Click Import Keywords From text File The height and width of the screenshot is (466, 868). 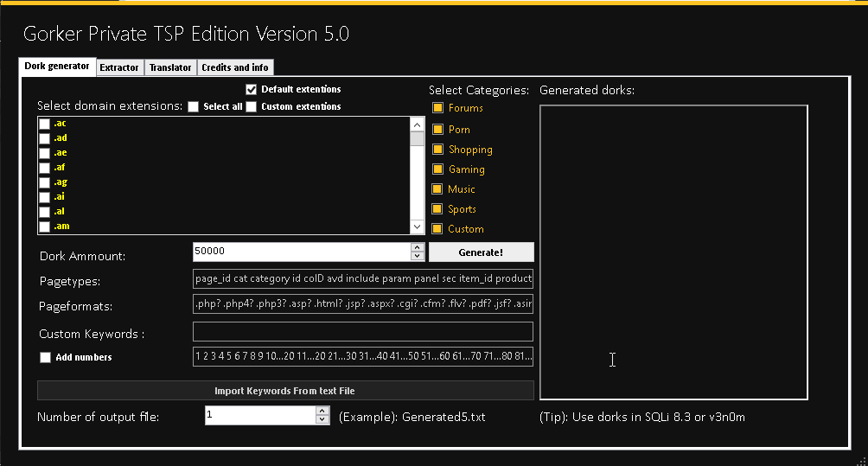point(285,391)
